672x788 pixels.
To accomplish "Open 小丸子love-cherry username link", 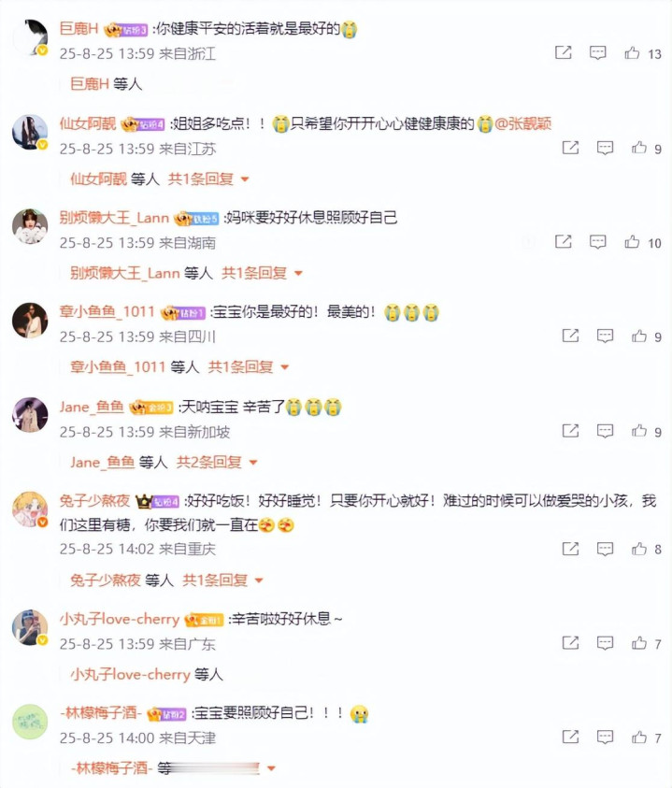I will pyautogui.click(x=120, y=619).
